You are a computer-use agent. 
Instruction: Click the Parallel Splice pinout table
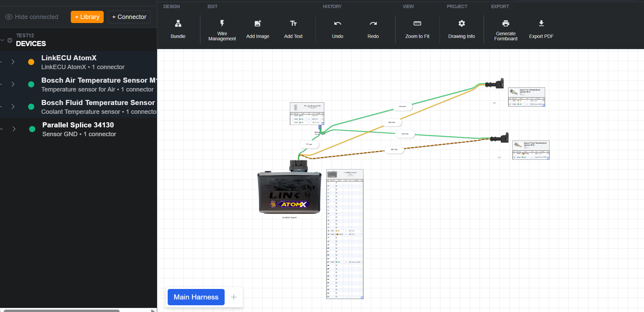point(307,113)
